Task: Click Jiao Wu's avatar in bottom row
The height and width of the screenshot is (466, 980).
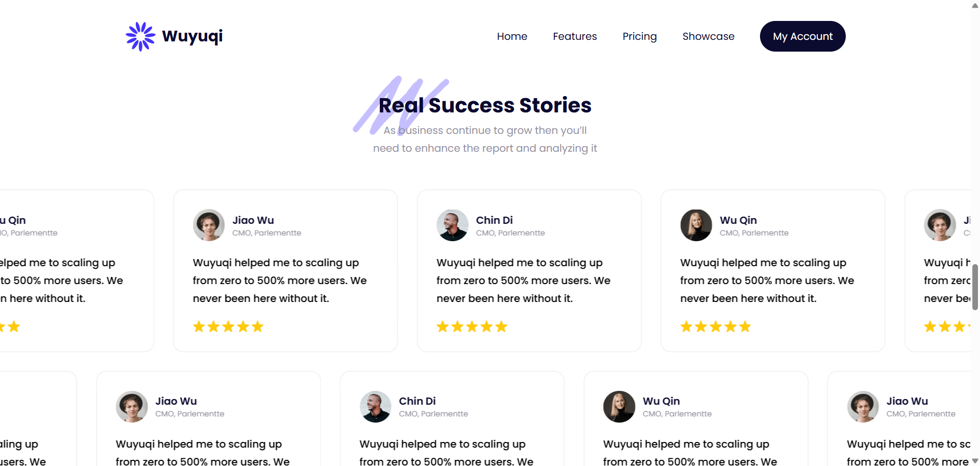Action: (x=132, y=407)
